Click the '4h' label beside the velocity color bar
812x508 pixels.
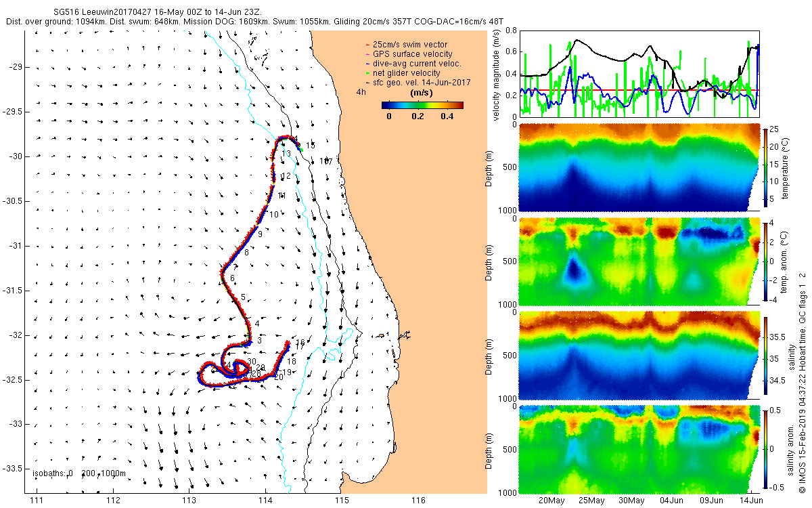pos(361,92)
